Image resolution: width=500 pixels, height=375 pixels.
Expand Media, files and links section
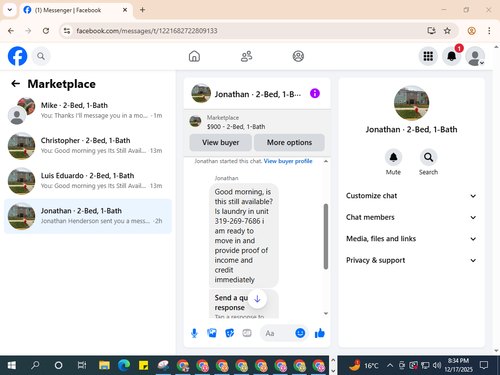(411, 239)
